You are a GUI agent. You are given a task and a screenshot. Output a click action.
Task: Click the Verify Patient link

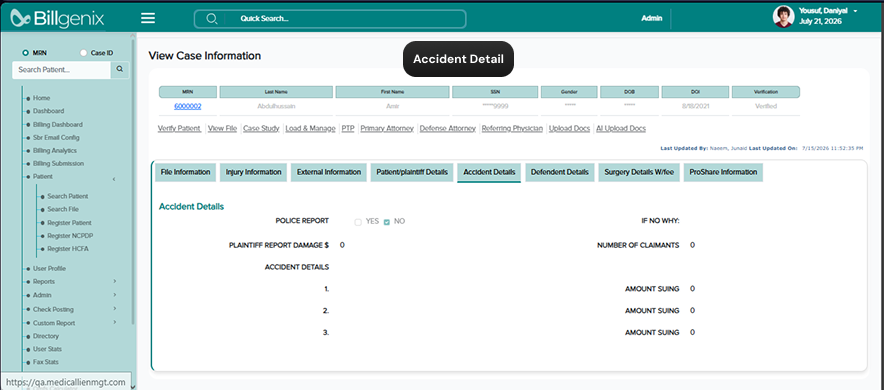(x=179, y=128)
